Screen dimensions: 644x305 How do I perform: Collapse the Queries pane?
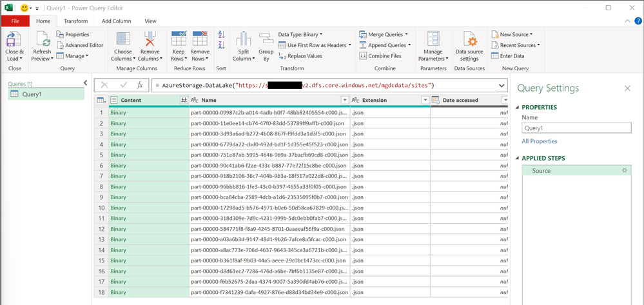point(86,83)
